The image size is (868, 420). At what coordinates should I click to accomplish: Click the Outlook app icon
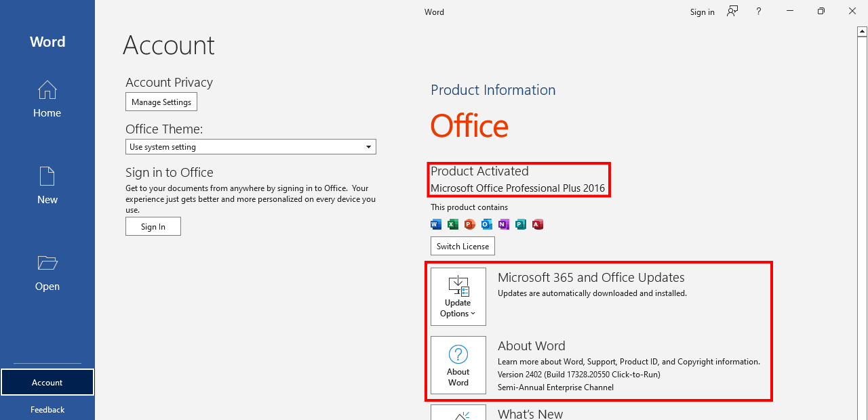click(487, 224)
